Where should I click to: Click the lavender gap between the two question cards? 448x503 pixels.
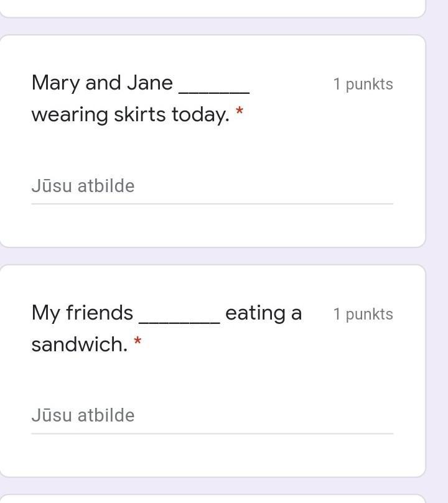click(x=212, y=256)
